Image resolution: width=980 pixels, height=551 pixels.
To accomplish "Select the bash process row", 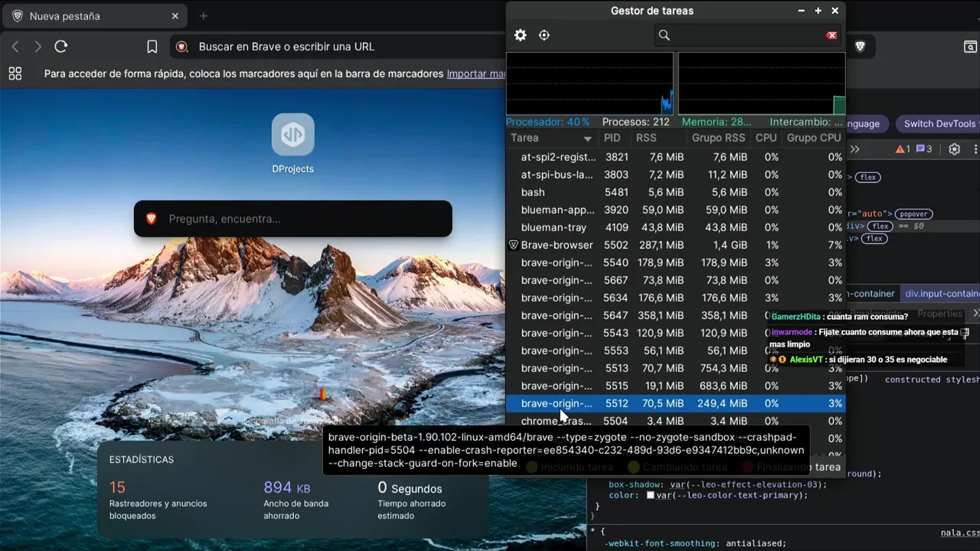I will pyautogui.click(x=676, y=192).
